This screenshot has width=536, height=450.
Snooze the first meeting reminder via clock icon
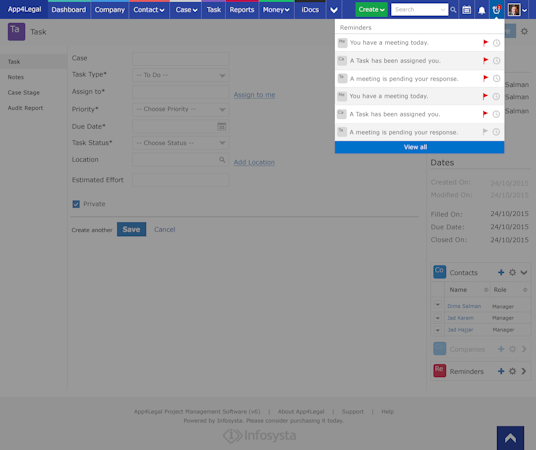click(496, 43)
